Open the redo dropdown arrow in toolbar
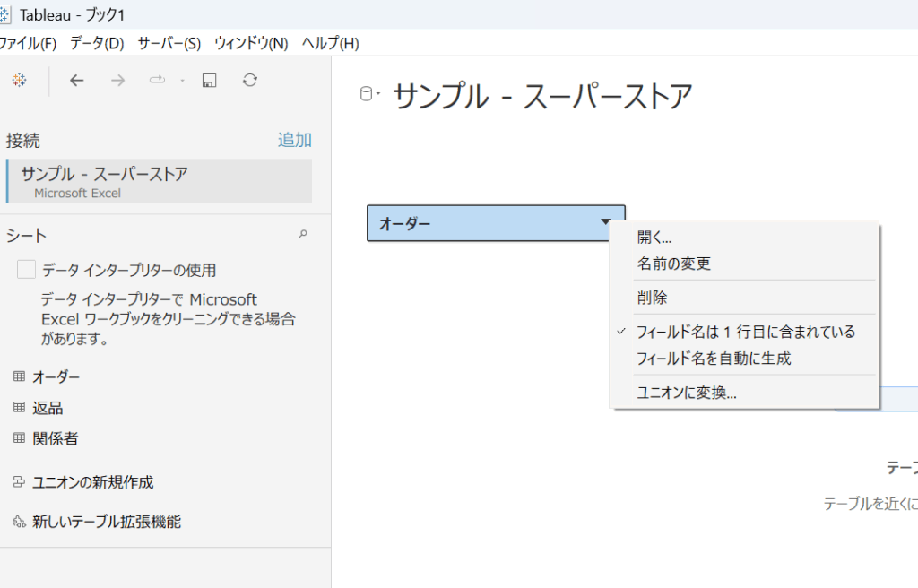 (x=182, y=81)
